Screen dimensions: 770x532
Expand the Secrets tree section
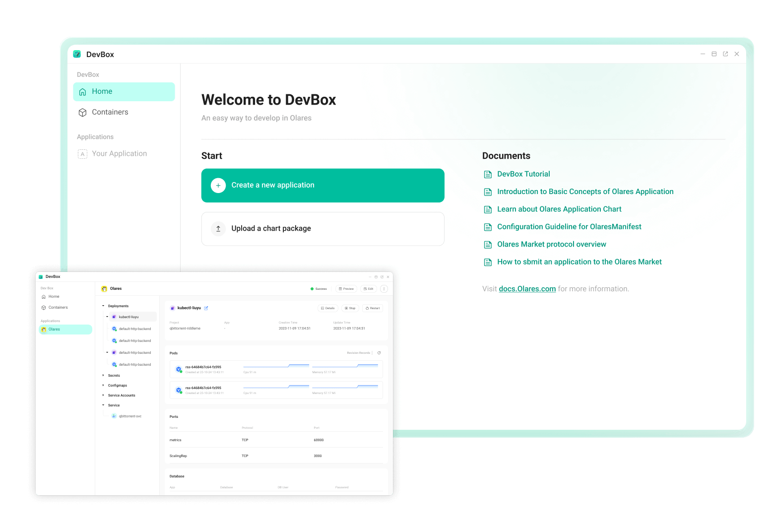(103, 376)
